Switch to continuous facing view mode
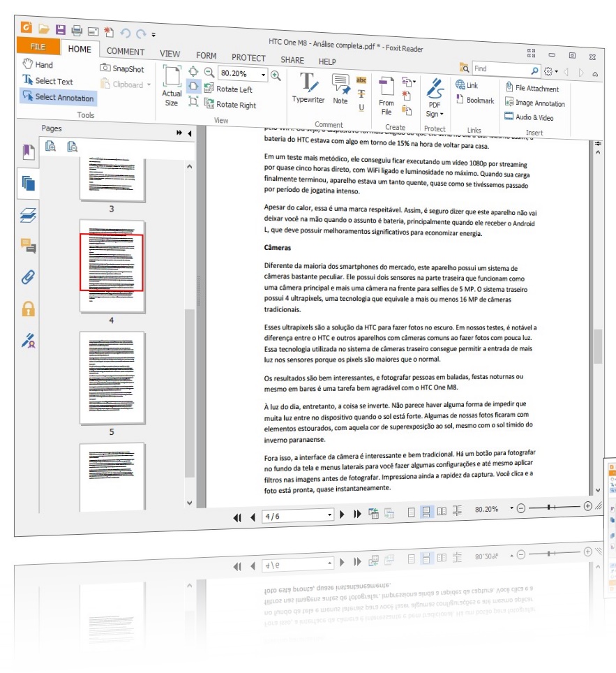This screenshot has height=673, width=616. pyautogui.click(x=457, y=510)
